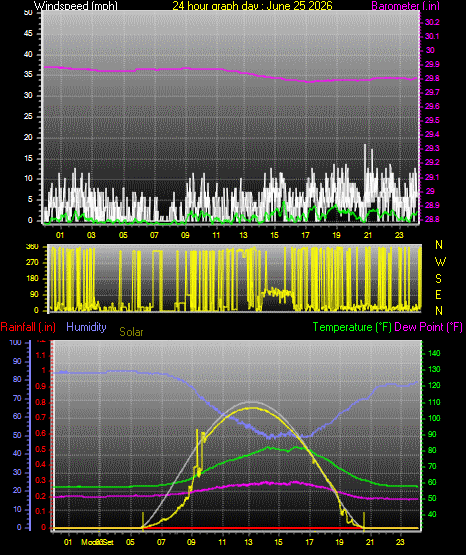Click the 45 windspeed scale value
The width and height of the screenshot is (466, 555).
coord(28,33)
